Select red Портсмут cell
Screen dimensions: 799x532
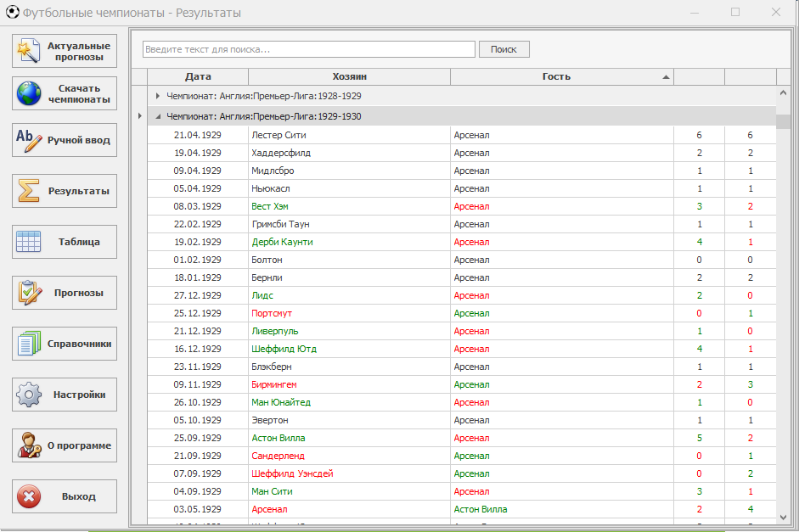click(350, 313)
